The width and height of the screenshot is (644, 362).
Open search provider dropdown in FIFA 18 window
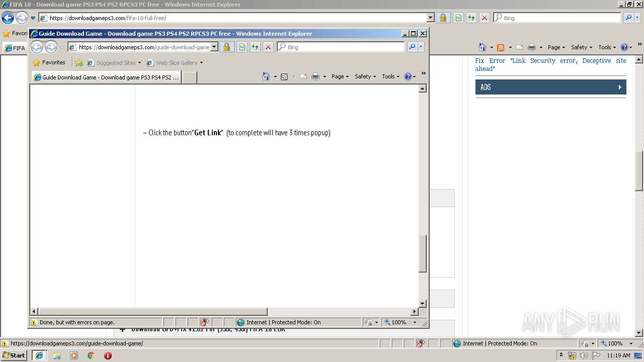(x=638, y=18)
